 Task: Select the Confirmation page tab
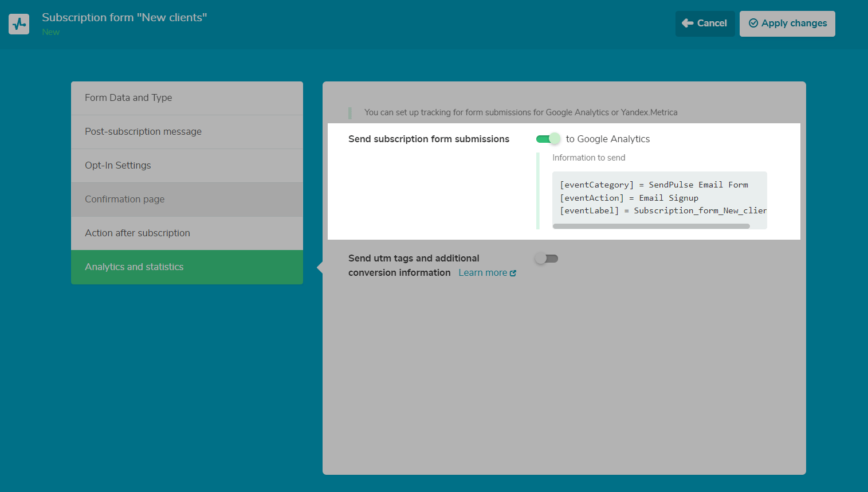[x=187, y=200]
